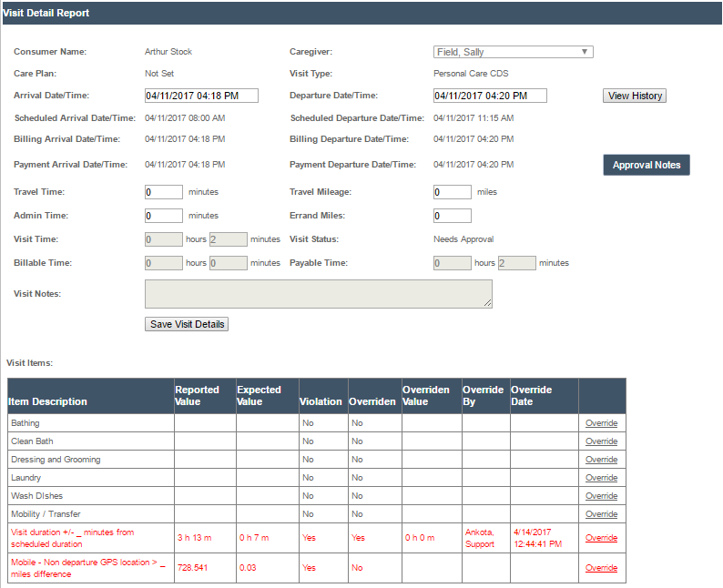
Task: Override the Bathing visit item
Action: point(601,423)
